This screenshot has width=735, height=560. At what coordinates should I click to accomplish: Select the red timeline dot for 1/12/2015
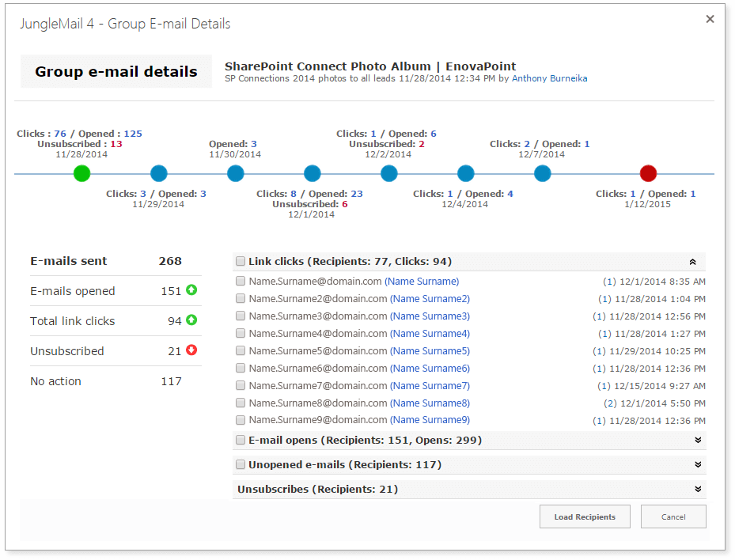tap(648, 173)
